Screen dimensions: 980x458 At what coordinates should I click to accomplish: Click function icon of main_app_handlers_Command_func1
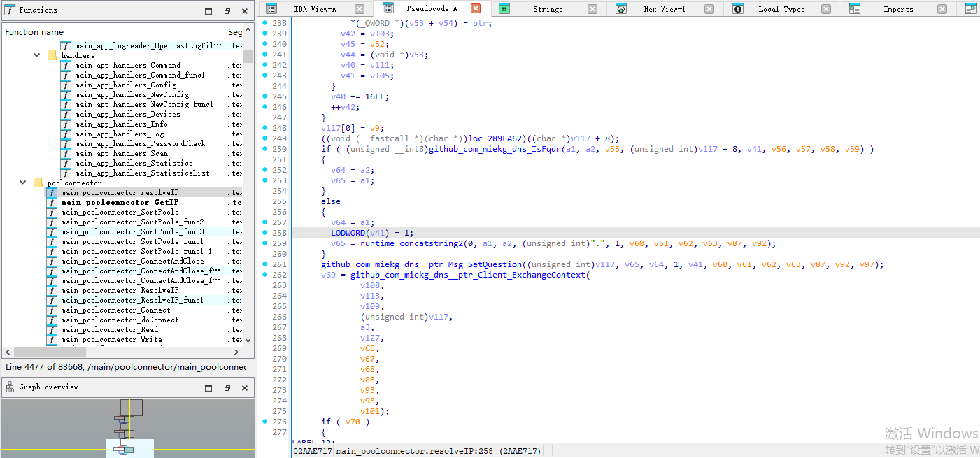(x=66, y=75)
